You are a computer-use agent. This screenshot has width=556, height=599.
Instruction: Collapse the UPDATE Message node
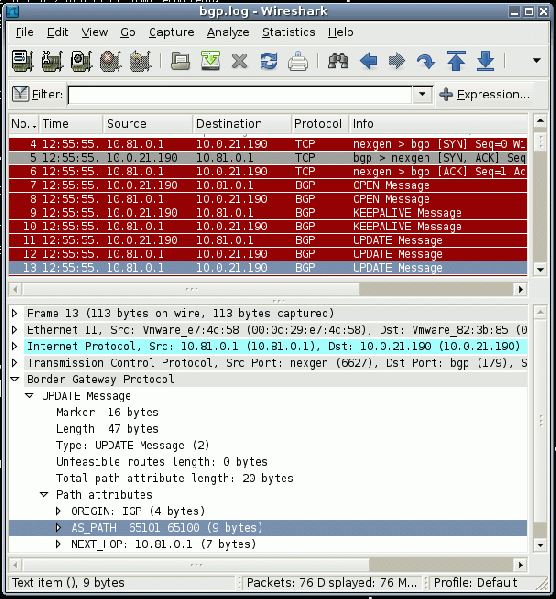tap(29, 396)
